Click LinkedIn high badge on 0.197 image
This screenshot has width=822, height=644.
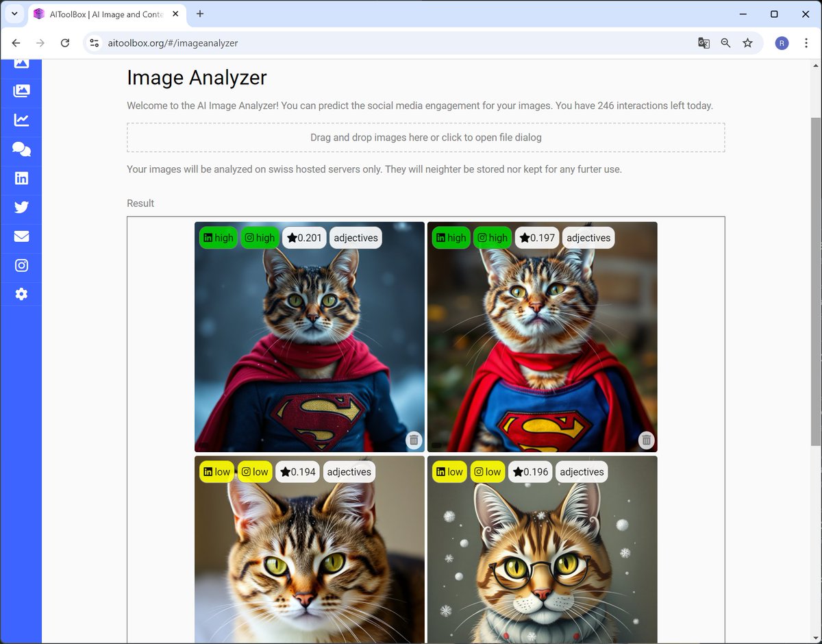(451, 238)
